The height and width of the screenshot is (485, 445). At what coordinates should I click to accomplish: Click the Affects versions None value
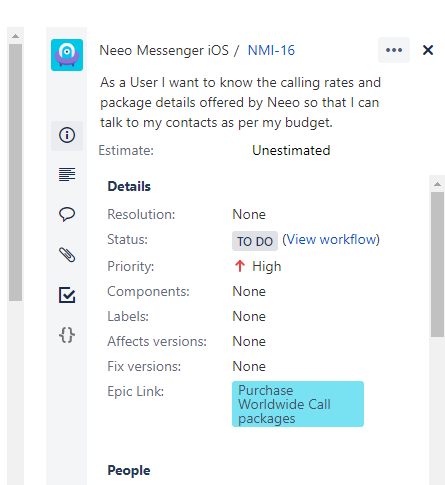point(249,341)
